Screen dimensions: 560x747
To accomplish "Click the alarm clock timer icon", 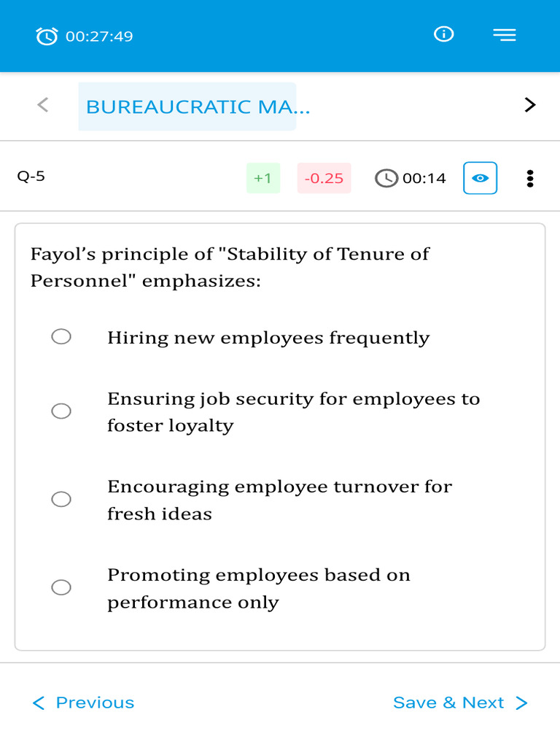I will (x=47, y=36).
